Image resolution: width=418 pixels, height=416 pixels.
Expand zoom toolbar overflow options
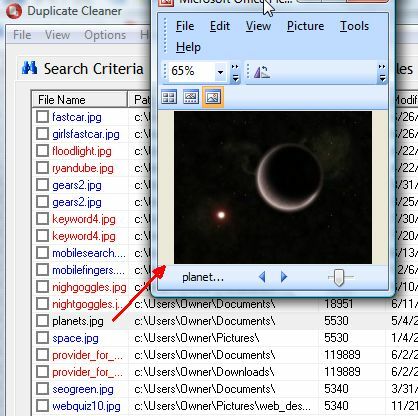click(x=235, y=73)
